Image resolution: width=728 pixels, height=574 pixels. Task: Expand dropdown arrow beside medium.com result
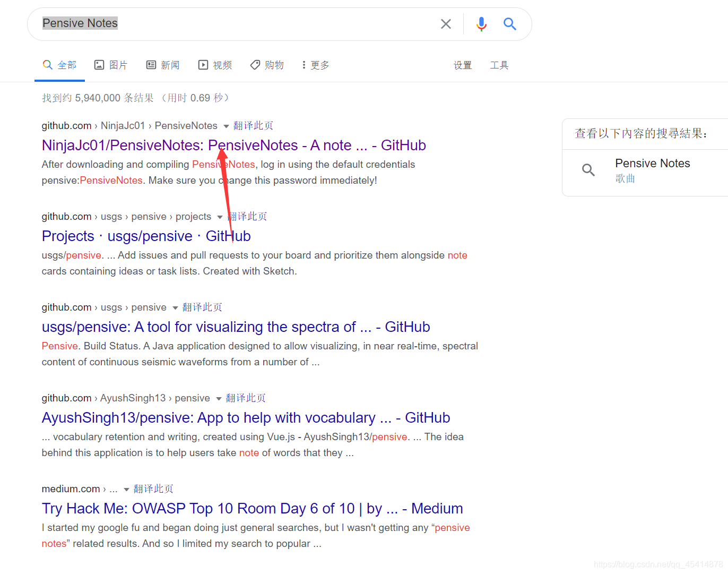(x=126, y=490)
